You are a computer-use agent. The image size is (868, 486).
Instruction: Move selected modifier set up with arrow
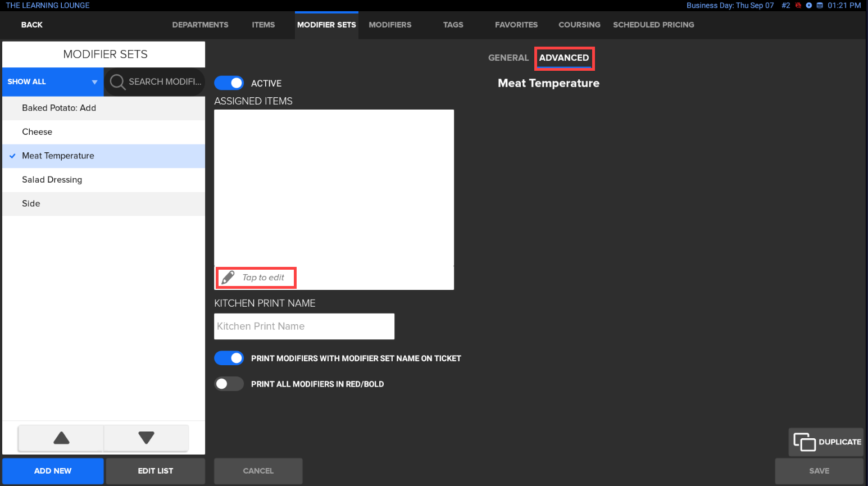tap(61, 438)
